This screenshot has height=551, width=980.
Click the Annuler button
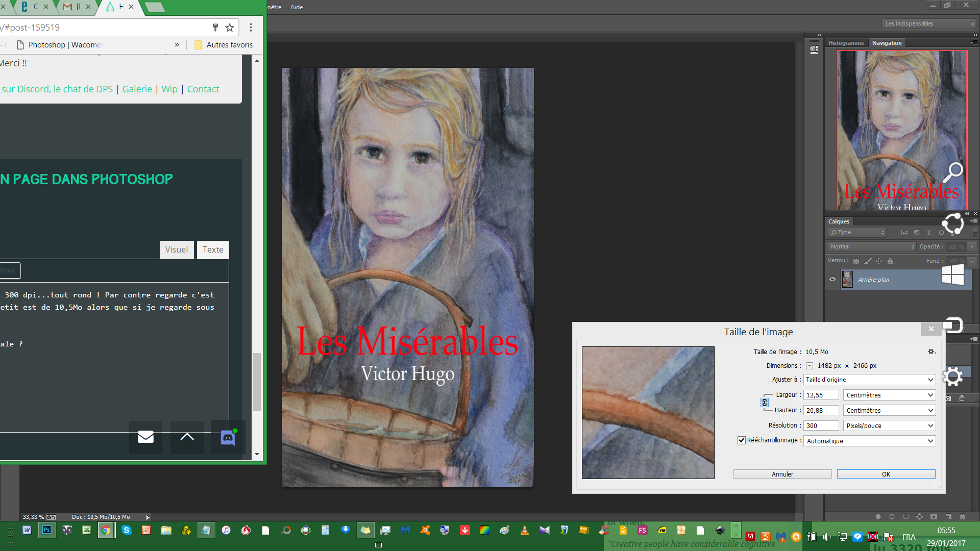click(x=782, y=474)
